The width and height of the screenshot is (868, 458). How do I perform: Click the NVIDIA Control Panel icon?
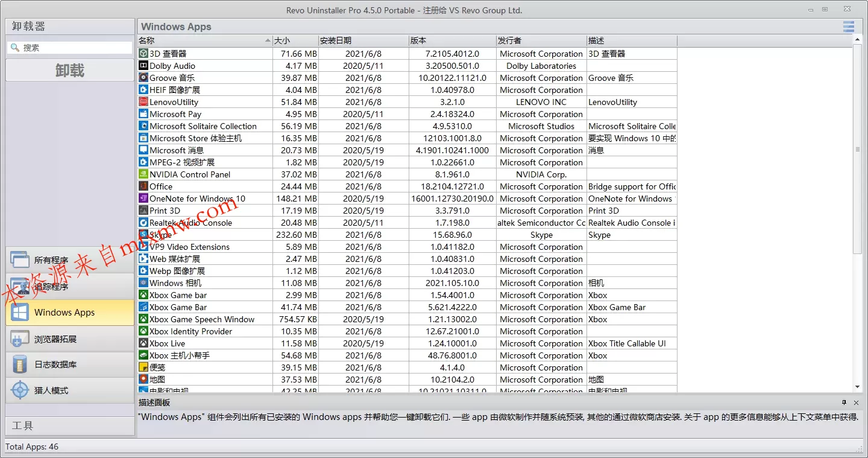(x=143, y=174)
